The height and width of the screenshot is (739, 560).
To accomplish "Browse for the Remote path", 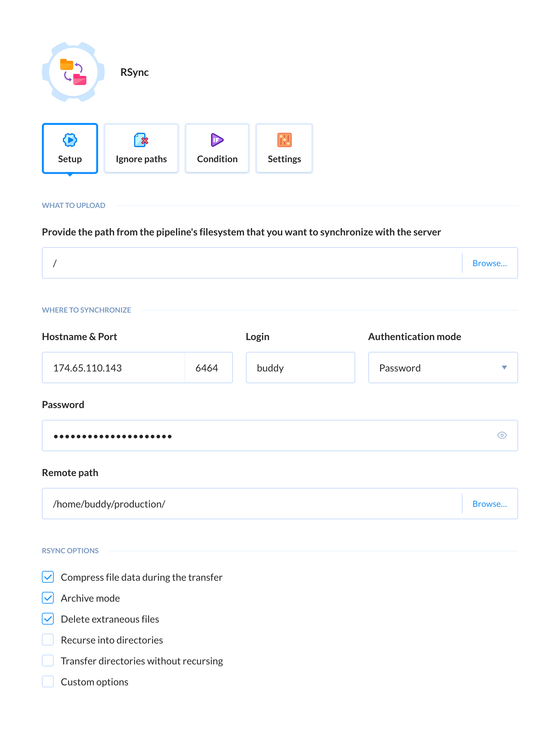I will [489, 504].
